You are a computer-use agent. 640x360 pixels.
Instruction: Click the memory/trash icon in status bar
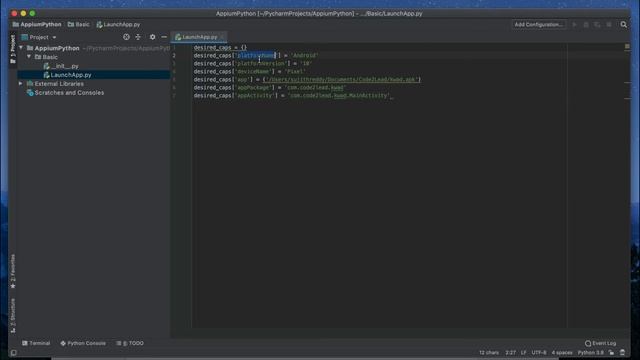(x=622, y=353)
